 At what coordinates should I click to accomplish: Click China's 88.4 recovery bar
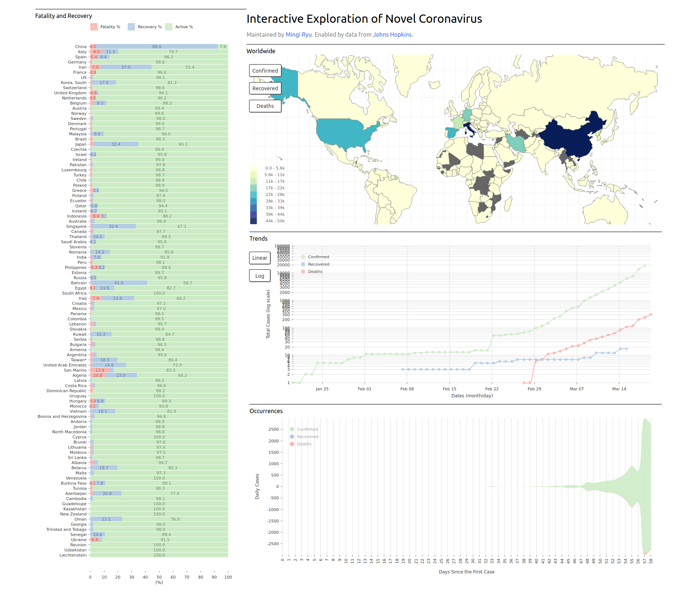(157, 47)
